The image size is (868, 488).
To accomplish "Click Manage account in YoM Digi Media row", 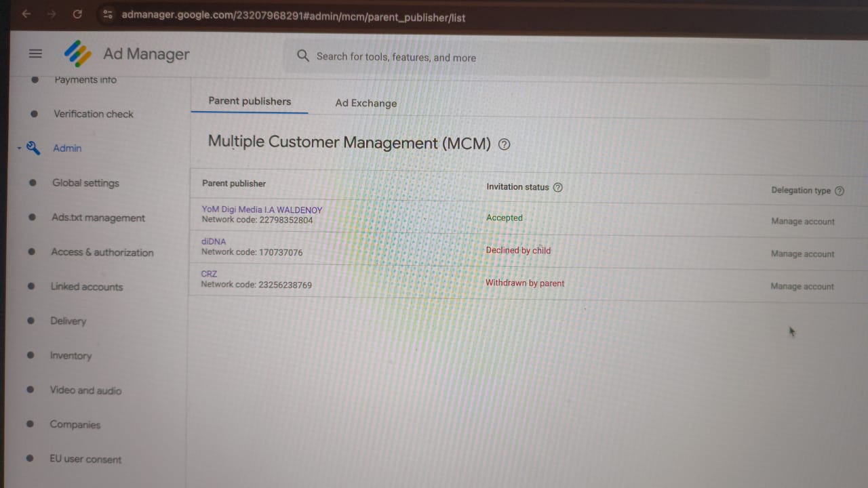I will [x=803, y=222].
